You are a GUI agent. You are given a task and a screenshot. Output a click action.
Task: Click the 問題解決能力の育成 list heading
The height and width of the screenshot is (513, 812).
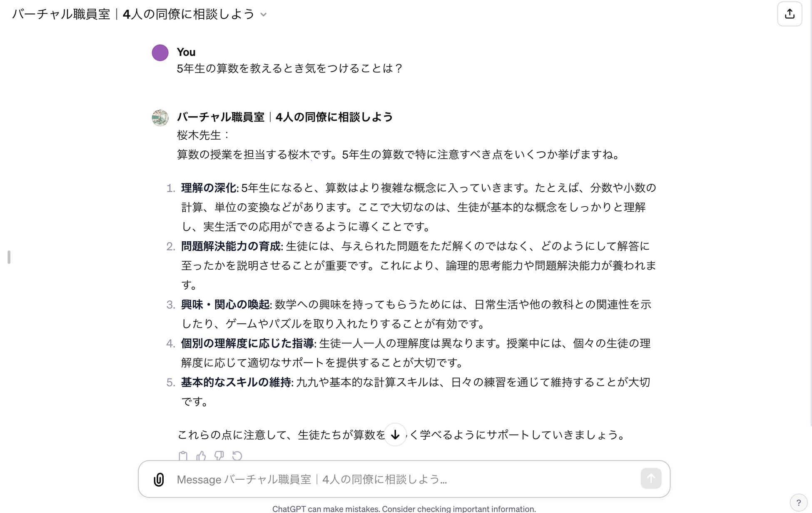[231, 246]
